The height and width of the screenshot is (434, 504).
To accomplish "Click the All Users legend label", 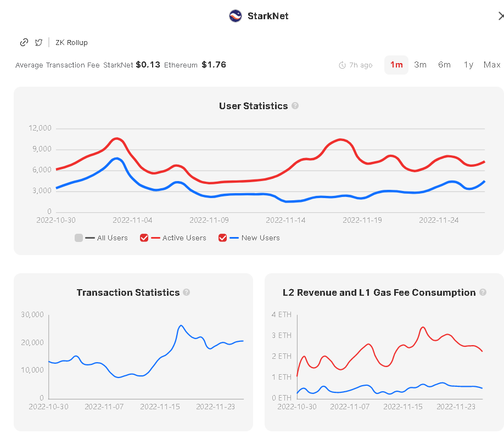I will pos(113,238).
